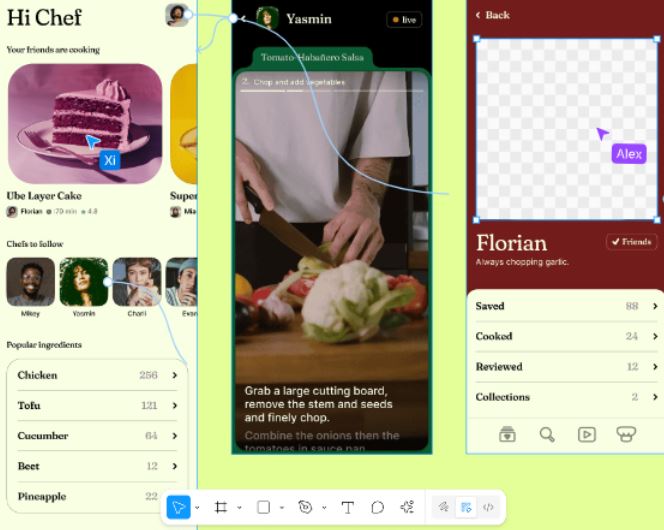
Task: Click the Florian profile name heading
Action: click(512, 243)
